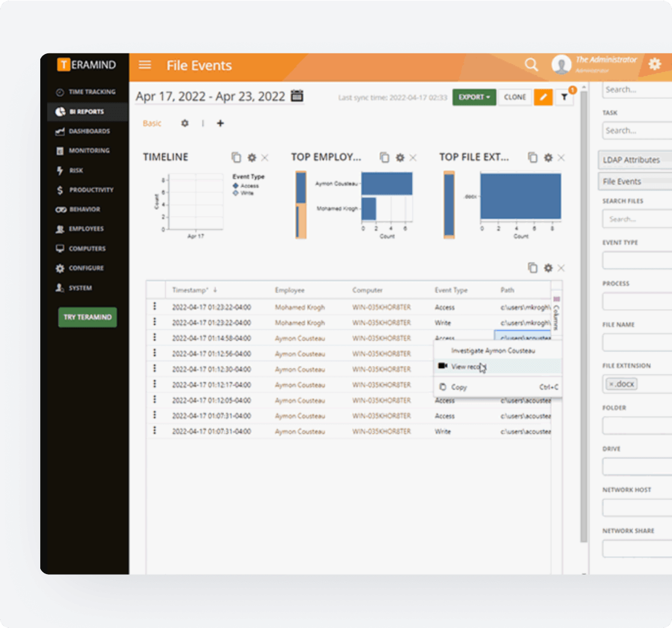Select Copy in the context menu

pyautogui.click(x=458, y=387)
